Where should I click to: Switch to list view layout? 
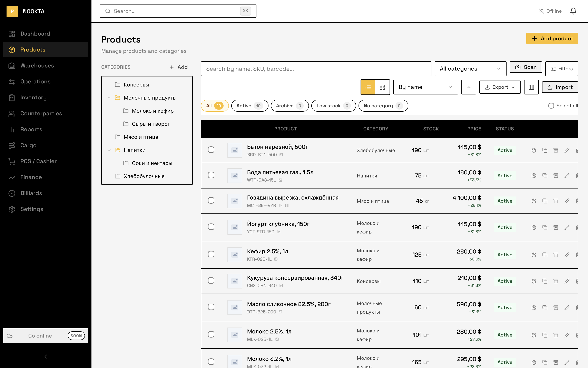(368, 87)
